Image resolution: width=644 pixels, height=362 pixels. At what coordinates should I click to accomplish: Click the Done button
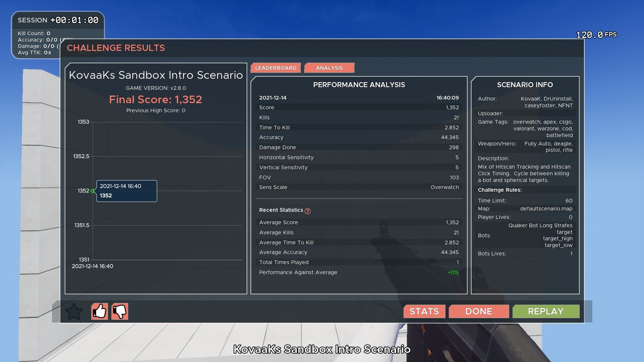pyautogui.click(x=479, y=311)
